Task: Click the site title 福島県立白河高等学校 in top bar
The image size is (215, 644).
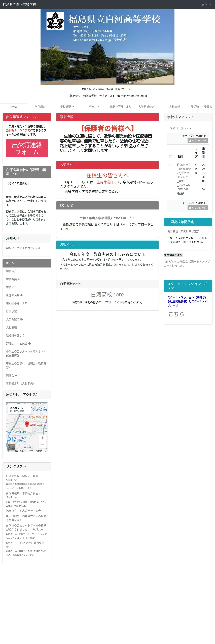Action: click(20, 5)
